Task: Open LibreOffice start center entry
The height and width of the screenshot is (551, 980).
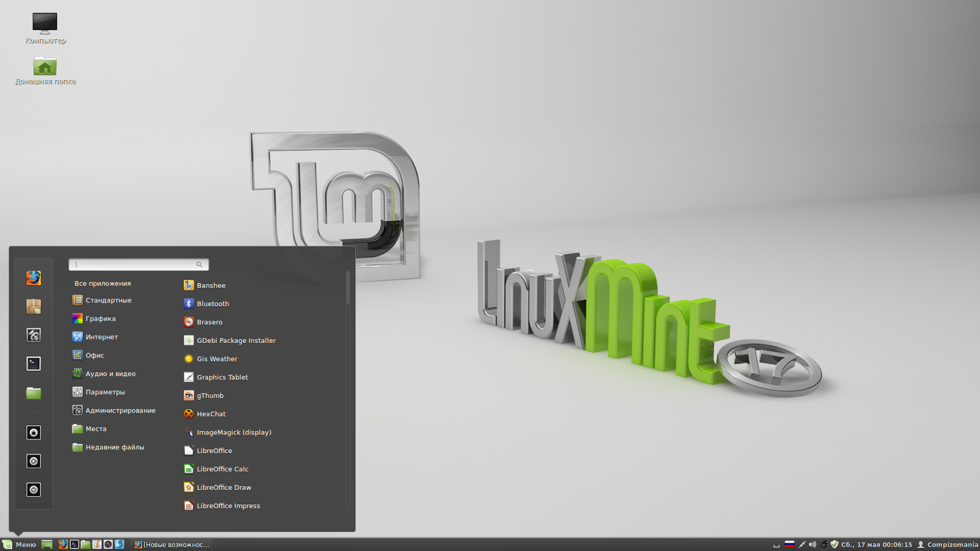Action: 208,451
